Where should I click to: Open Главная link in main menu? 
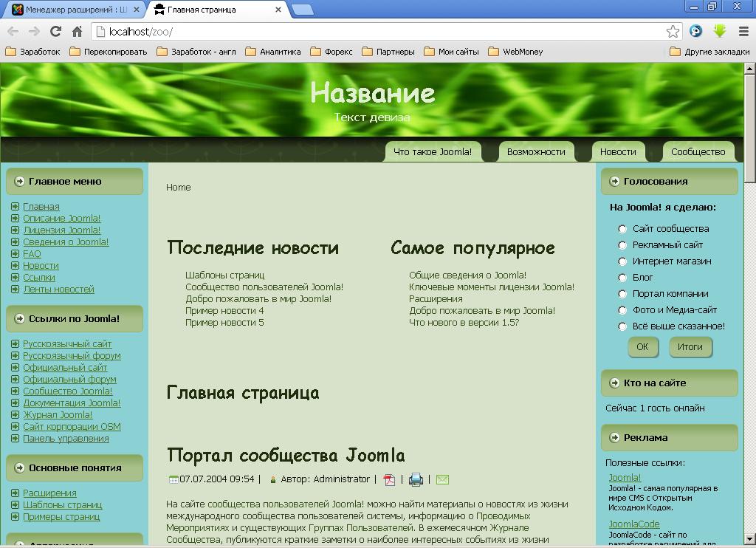(x=41, y=207)
